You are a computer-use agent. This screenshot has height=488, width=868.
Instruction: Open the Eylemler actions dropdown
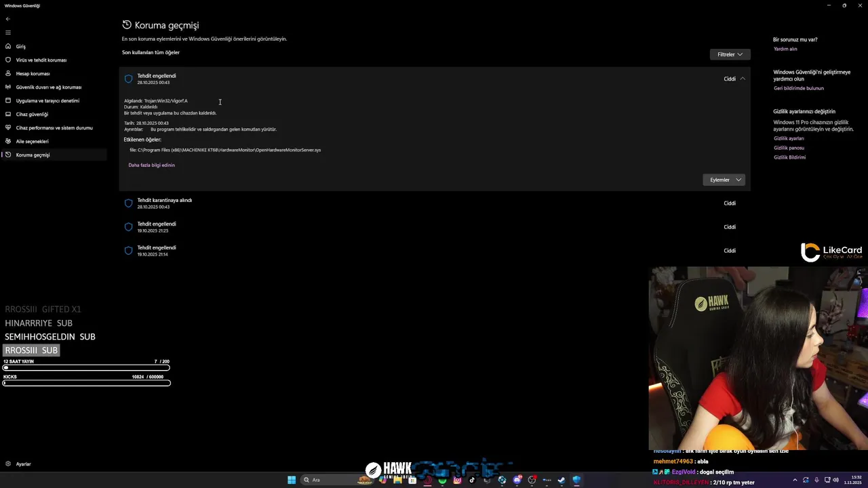point(724,180)
